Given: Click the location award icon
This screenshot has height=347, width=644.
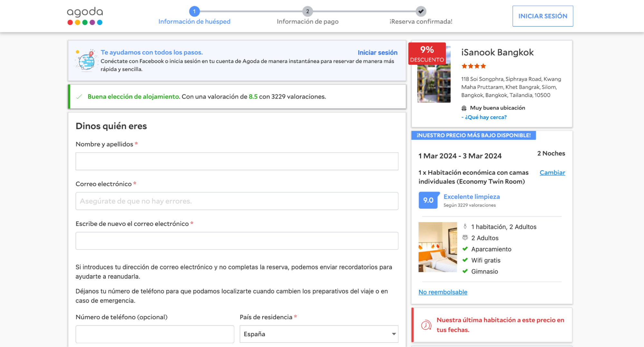Looking at the screenshot, I should (x=464, y=108).
